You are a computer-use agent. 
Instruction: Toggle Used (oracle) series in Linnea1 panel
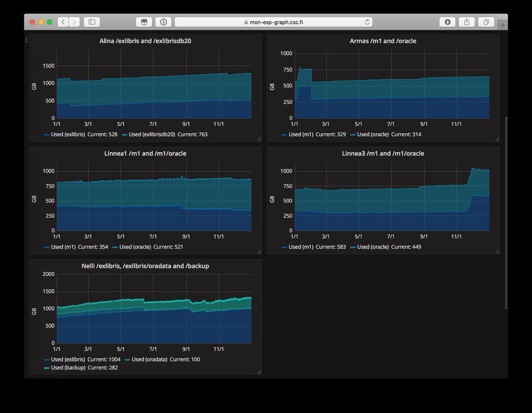[x=135, y=247]
